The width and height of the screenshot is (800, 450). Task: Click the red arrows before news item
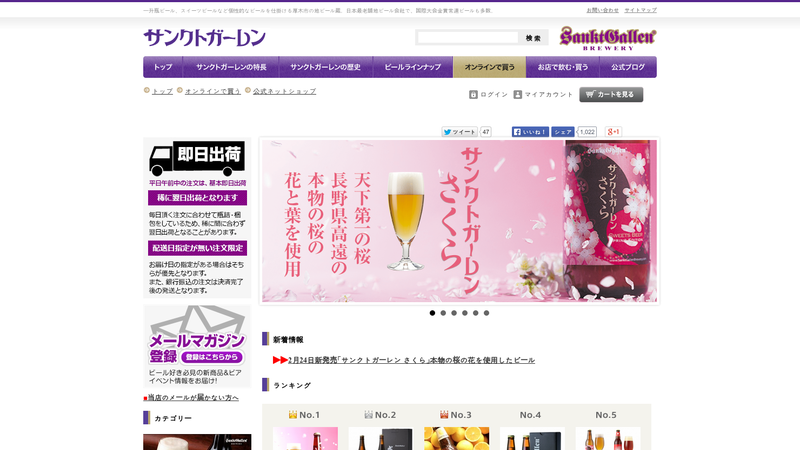280,360
